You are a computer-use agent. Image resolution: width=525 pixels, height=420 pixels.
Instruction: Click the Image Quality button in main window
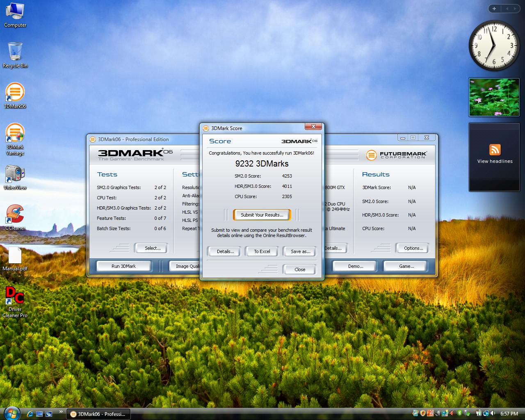point(185,266)
